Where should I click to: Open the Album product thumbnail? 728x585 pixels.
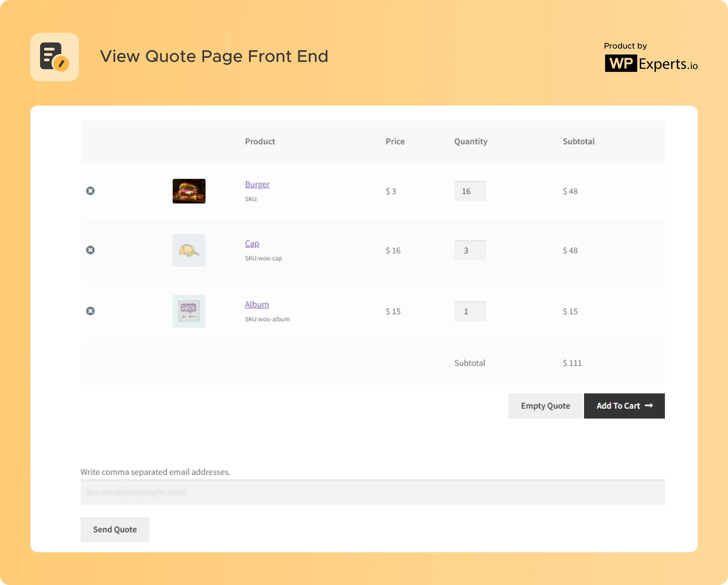[x=189, y=311]
